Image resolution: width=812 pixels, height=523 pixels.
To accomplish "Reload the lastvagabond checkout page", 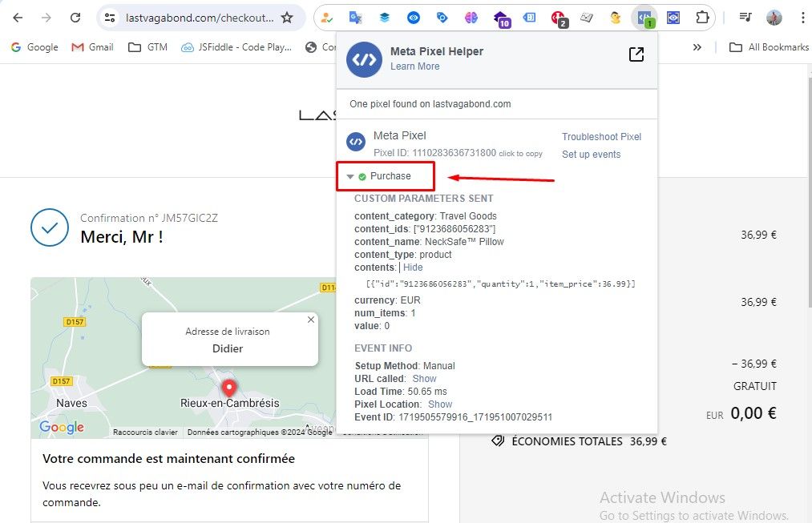I will 75,18.
